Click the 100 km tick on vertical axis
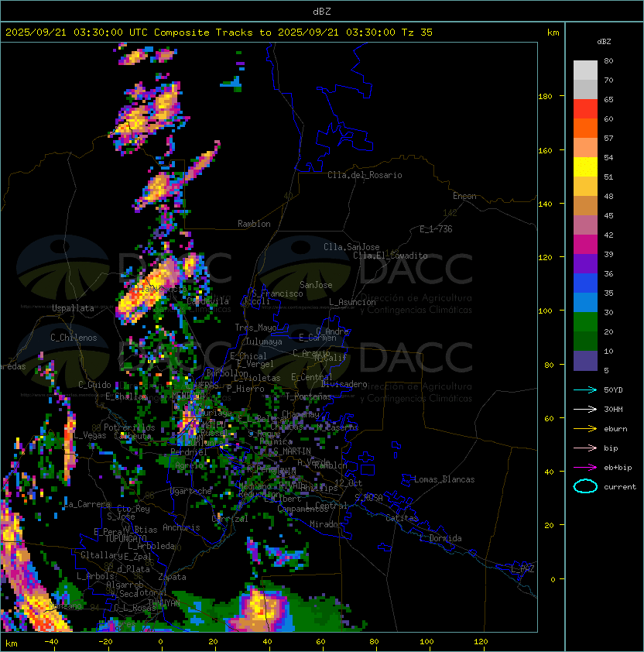Screen dimensions: 644x652 click(x=545, y=311)
